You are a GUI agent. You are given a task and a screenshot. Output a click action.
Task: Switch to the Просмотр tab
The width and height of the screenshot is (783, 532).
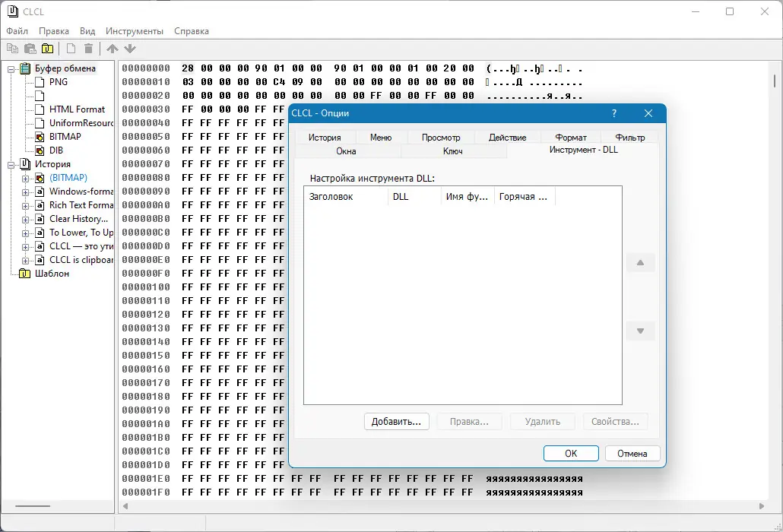point(441,138)
